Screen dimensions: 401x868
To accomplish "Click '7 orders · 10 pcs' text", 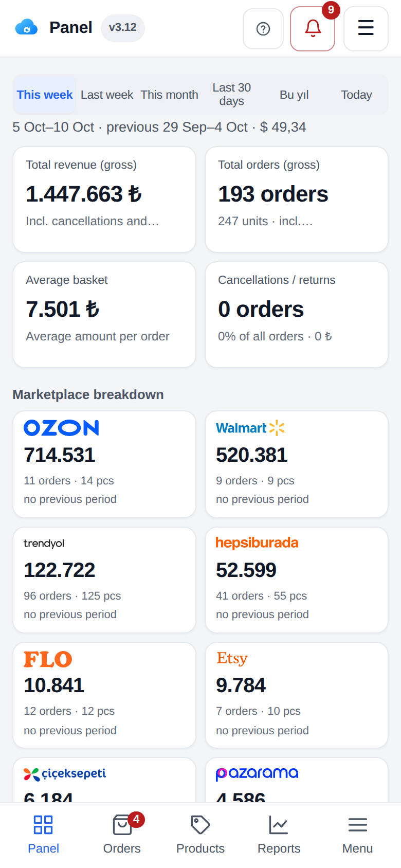I will [x=259, y=711].
